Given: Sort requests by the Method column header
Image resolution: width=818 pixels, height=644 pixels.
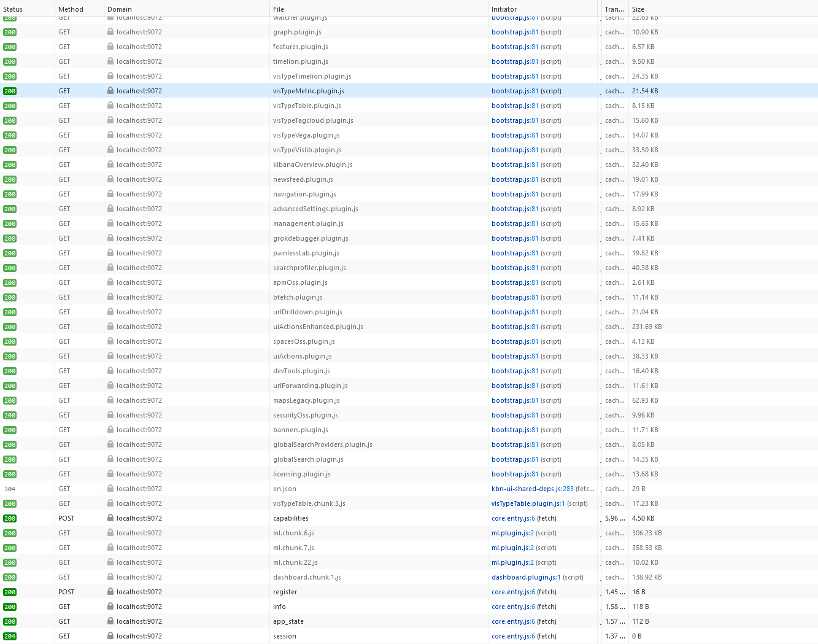Looking at the screenshot, I should tap(79, 9).
